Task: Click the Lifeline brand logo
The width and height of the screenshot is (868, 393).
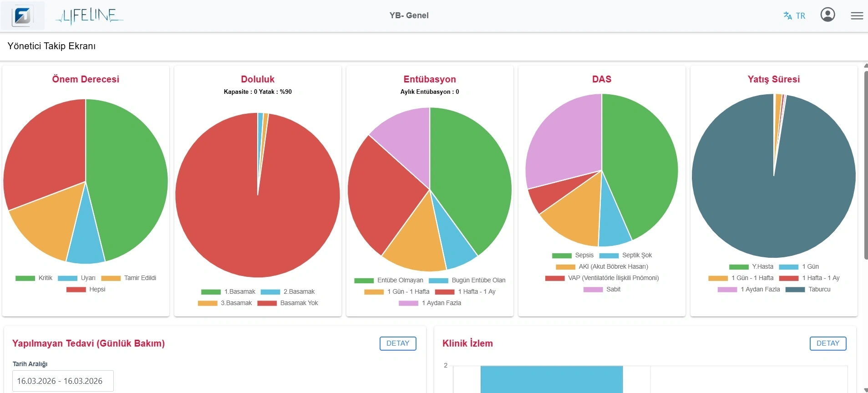Action: pos(89,16)
